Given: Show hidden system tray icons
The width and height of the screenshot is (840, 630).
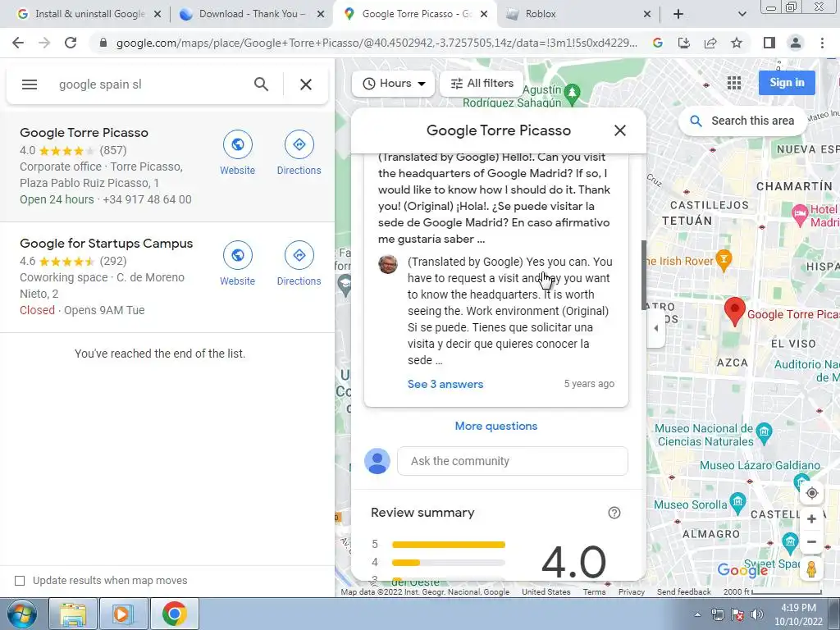Looking at the screenshot, I should (x=697, y=614).
